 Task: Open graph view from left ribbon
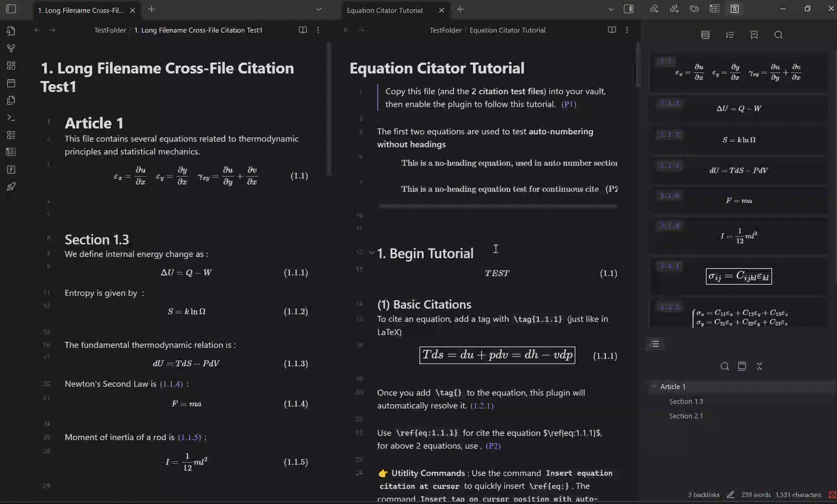pyautogui.click(x=11, y=48)
